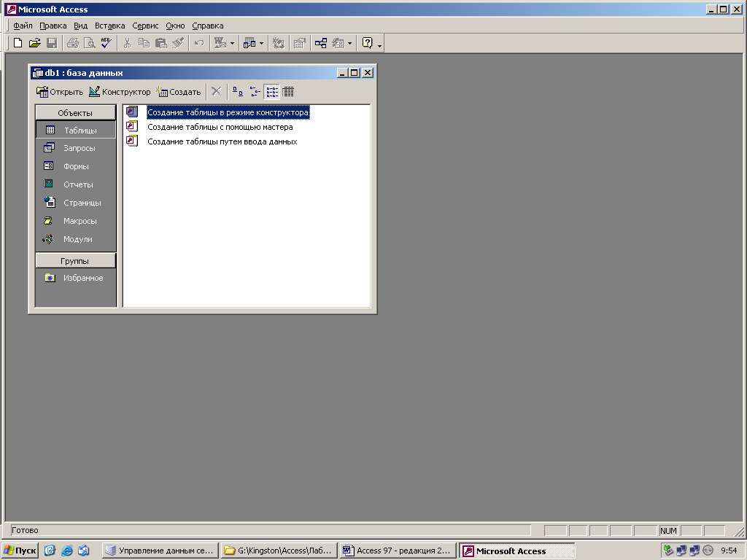Viewport: 747px width, 560px height.
Task: Select 'Создание таблицы с помощью мастера'
Action: click(x=220, y=127)
